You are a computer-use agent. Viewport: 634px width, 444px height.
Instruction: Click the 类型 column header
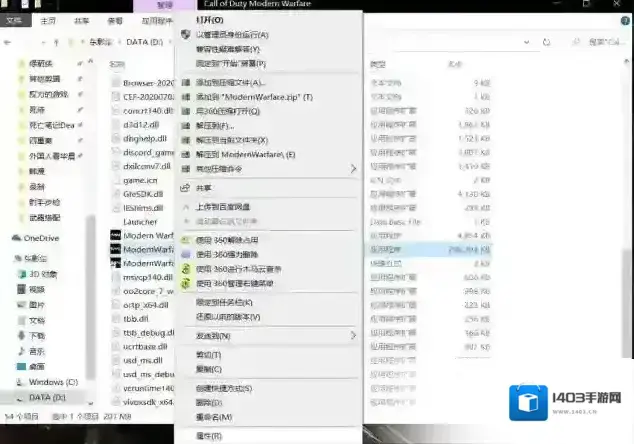coord(378,64)
